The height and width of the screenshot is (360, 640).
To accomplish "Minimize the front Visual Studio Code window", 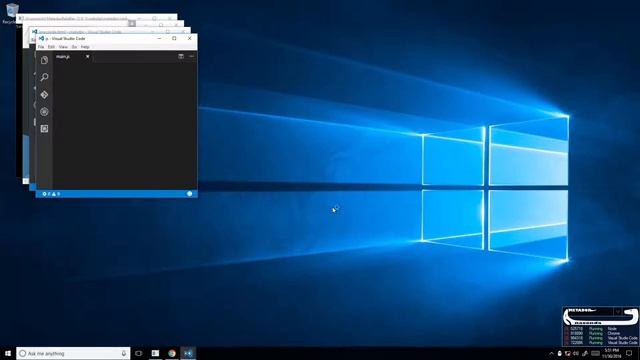I will [159, 38].
